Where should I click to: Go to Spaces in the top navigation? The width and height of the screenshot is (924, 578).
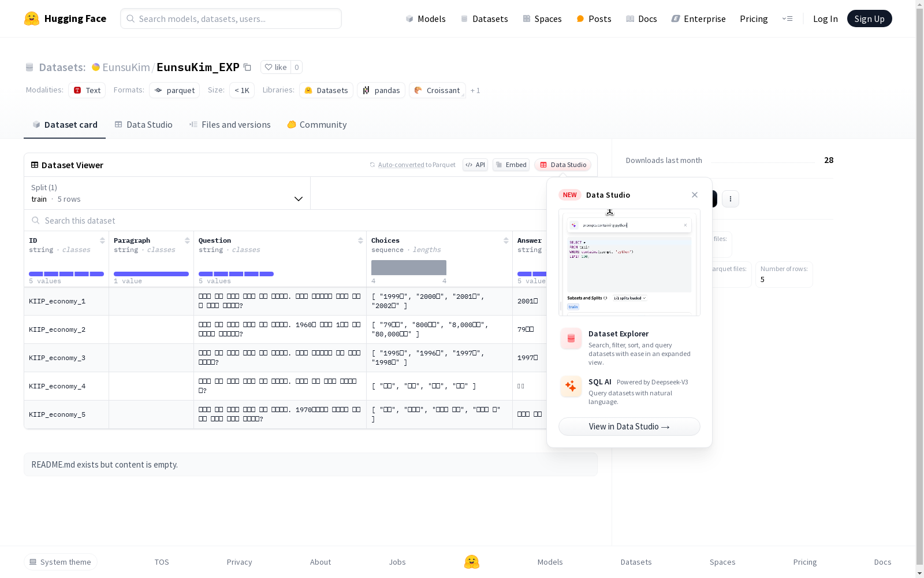(x=542, y=18)
